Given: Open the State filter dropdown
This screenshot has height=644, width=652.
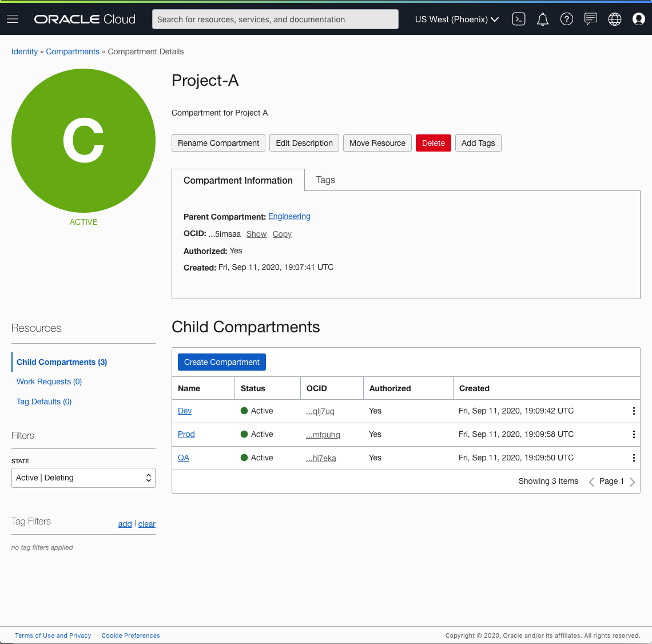Looking at the screenshot, I should click(x=84, y=478).
